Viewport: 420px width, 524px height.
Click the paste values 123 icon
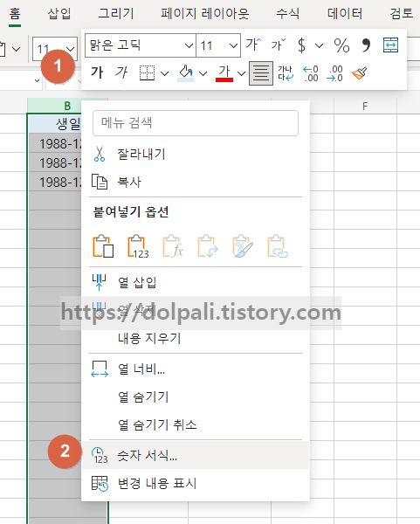click(138, 246)
